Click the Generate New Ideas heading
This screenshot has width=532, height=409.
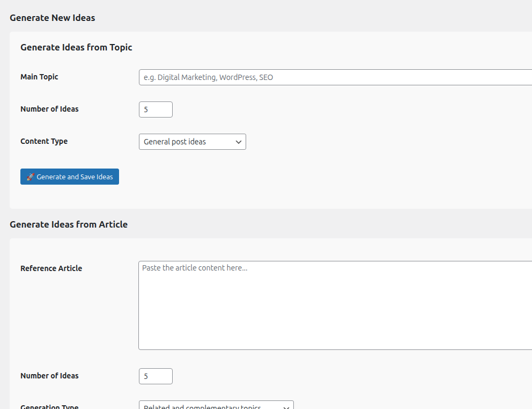52,18
